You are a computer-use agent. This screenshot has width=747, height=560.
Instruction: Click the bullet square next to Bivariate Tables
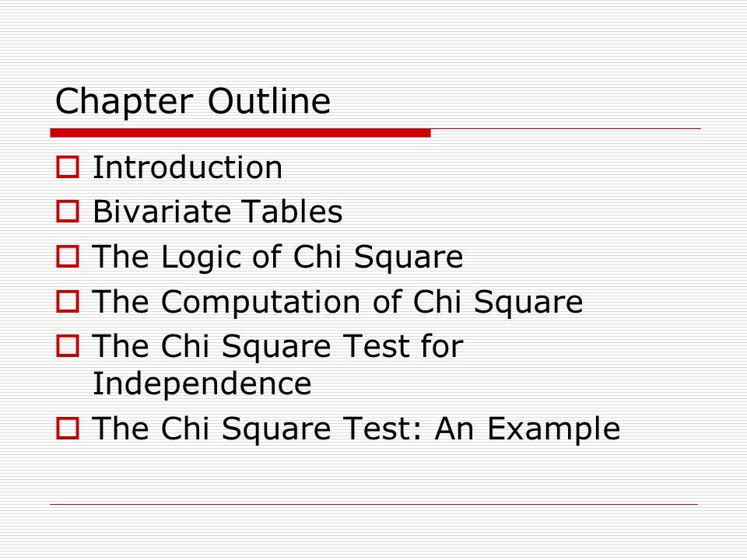click(x=68, y=212)
